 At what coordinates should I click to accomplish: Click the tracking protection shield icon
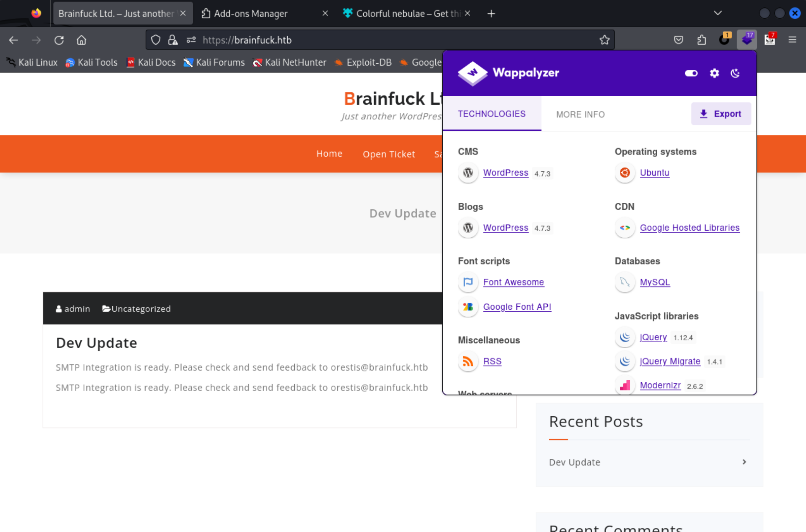pos(155,40)
